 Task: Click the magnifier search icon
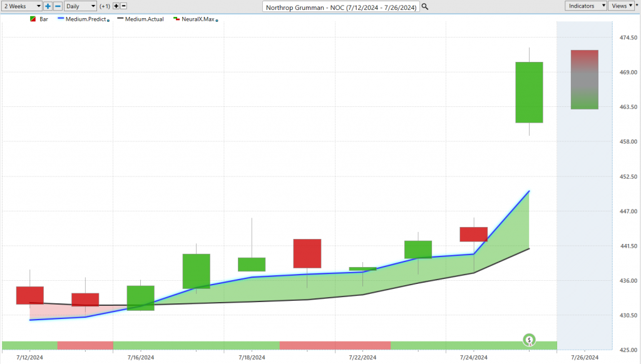[x=425, y=6]
